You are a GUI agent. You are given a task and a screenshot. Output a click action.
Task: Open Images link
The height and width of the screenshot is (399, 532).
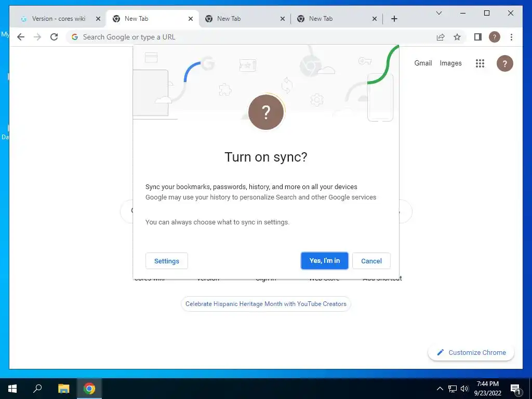click(450, 63)
